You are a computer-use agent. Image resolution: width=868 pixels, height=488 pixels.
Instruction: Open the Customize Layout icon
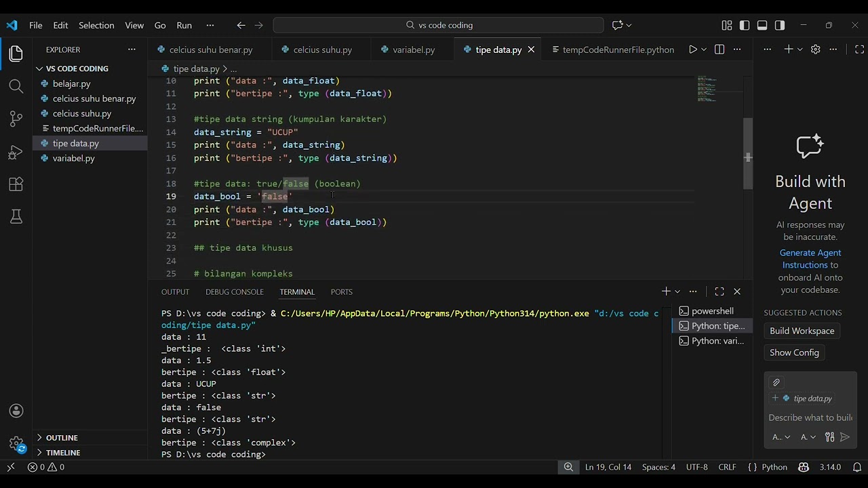[x=727, y=25]
